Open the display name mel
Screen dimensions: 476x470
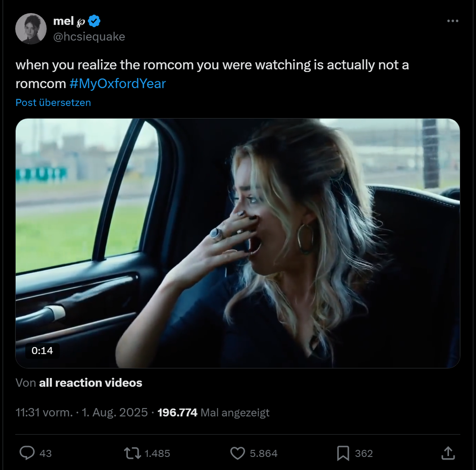pyautogui.click(x=63, y=21)
